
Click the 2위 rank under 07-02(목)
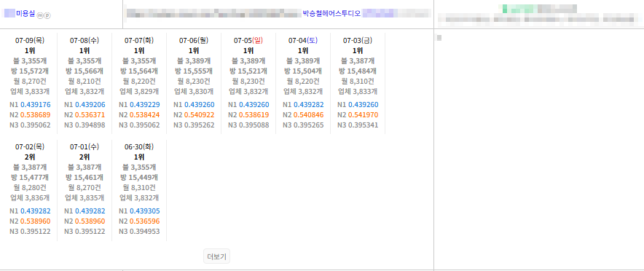pos(30,157)
